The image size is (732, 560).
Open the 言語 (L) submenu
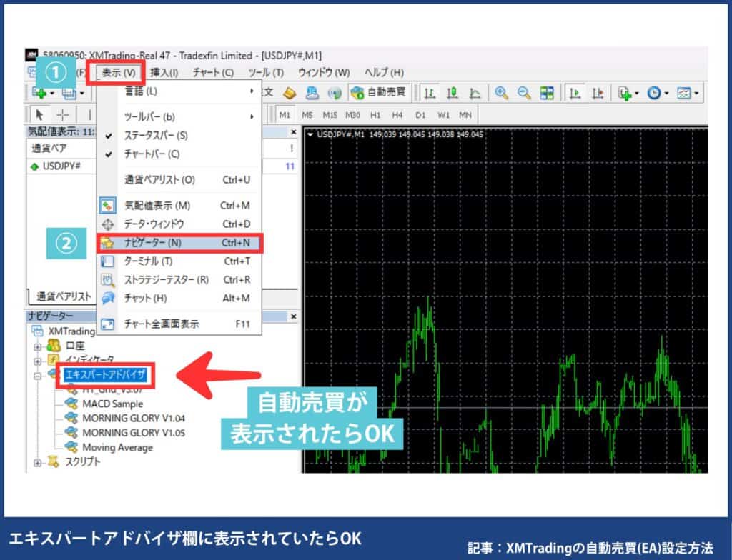coord(179,91)
